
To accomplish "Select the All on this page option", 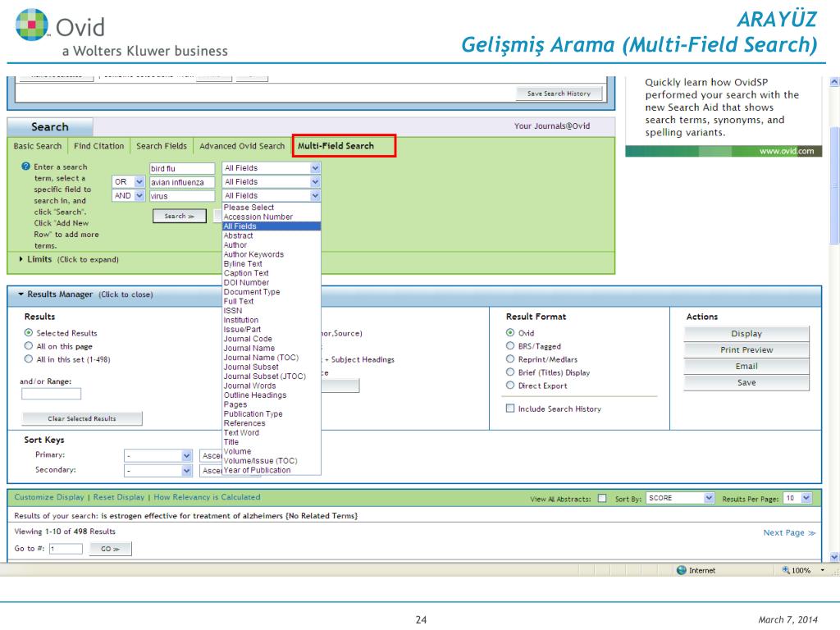I will (29, 346).
